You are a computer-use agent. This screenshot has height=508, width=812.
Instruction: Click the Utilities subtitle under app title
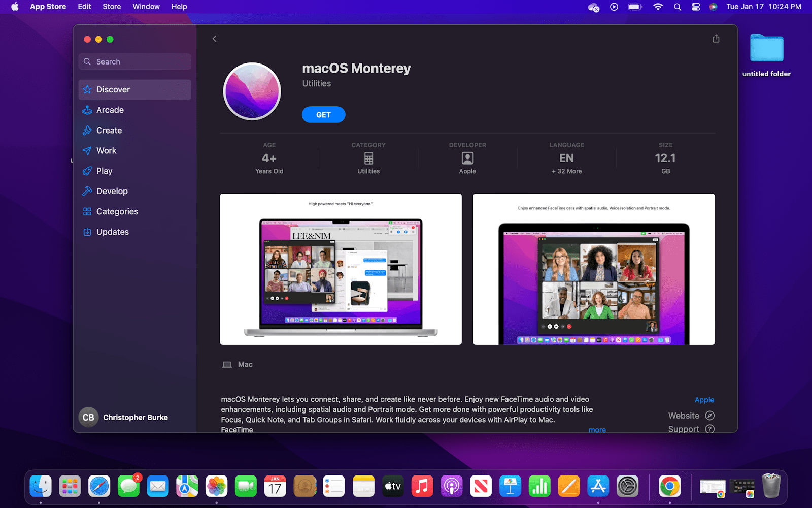(x=317, y=83)
